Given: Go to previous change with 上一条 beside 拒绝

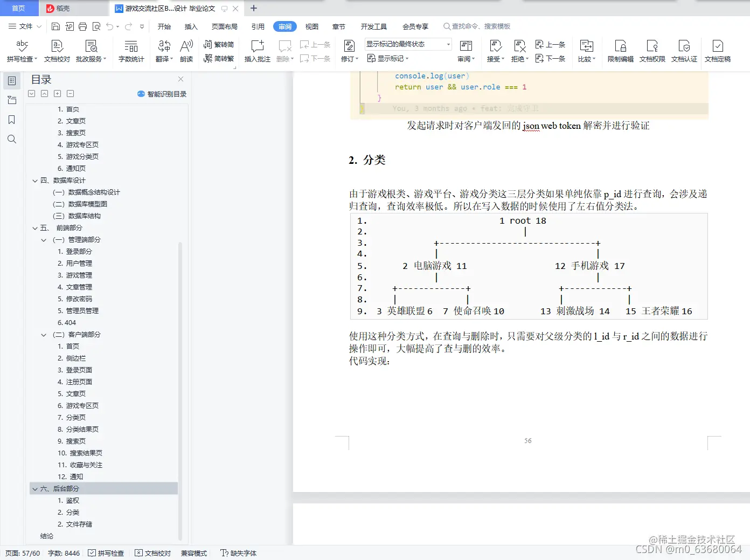Looking at the screenshot, I should click(x=551, y=44).
